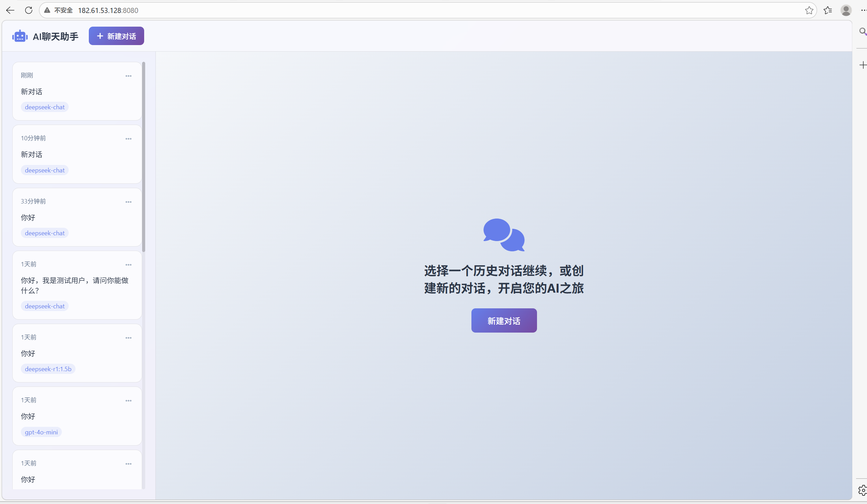
Task: Open options menu for 刚刚 conversation
Action: click(128, 76)
